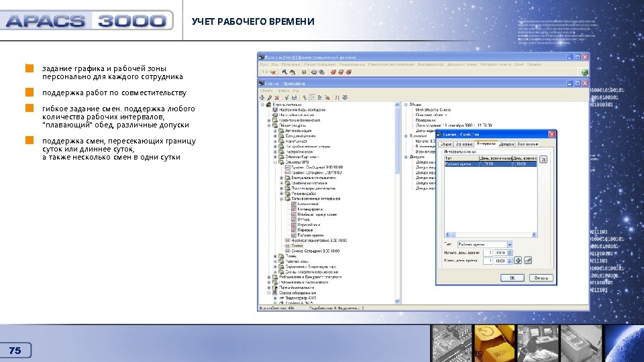
Task: Switch to the Общие tab in dialog
Action: (x=445, y=144)
